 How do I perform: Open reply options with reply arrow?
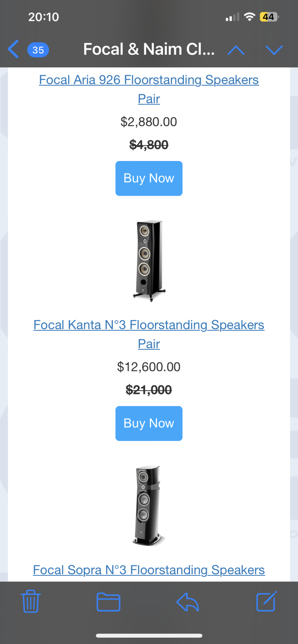(x=188, y=602)
